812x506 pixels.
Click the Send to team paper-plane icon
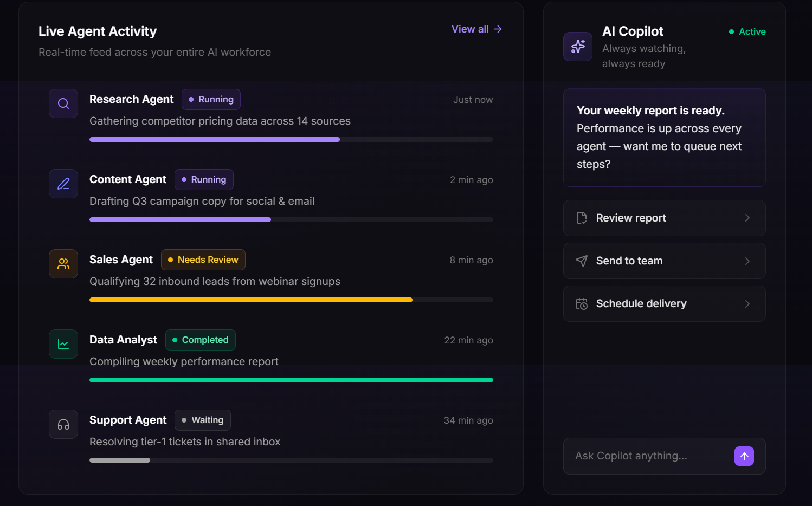tap(582, 261)
